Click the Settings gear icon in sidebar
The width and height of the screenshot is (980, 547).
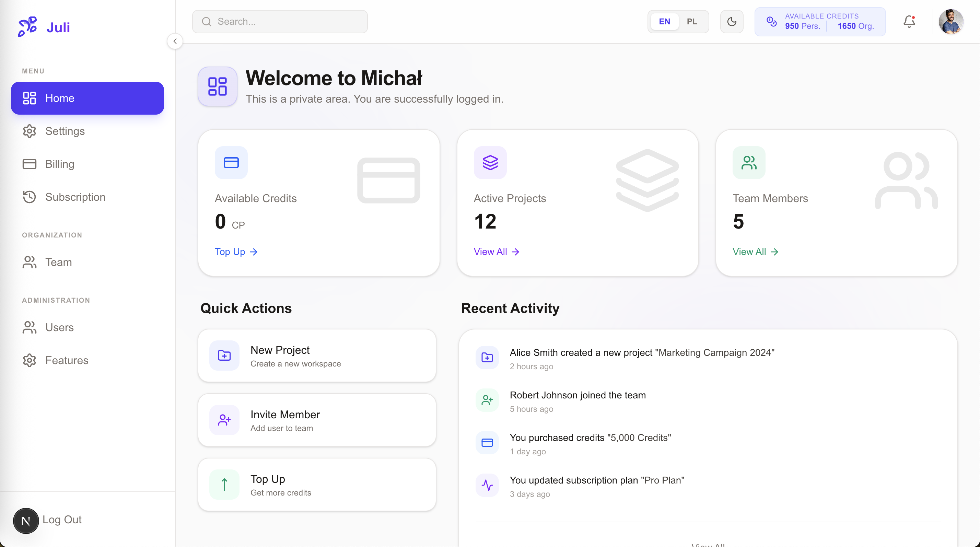29,131
